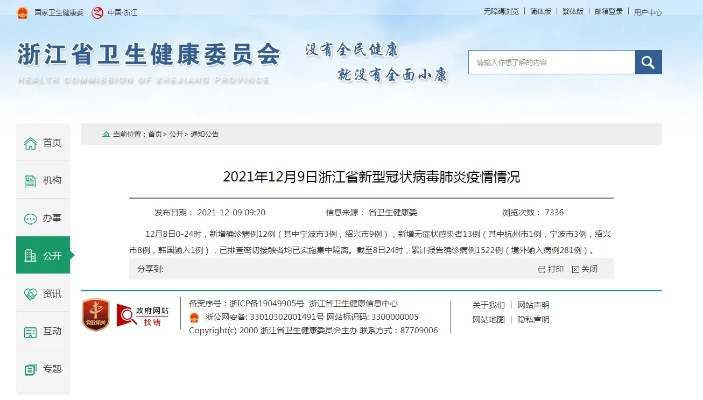This screenshot has height=400, width=703.
Task: Open the 浙ICP备19049905号 record link
Action: tap(266, 304)
